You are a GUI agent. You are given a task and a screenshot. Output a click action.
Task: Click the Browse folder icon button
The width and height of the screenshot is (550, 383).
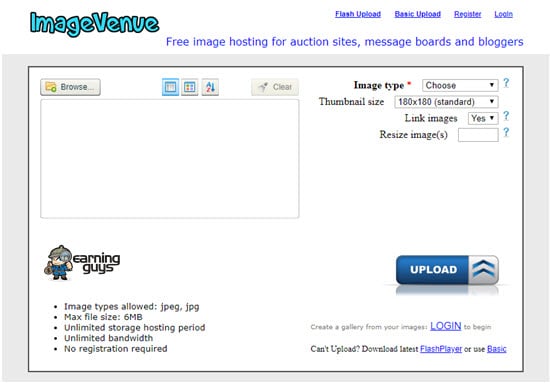(70, 87)
